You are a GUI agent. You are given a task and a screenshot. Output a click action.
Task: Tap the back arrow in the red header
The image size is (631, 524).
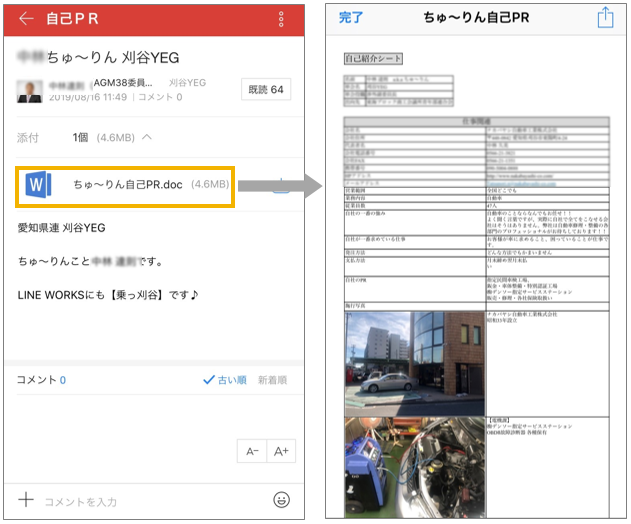(26, 19)
